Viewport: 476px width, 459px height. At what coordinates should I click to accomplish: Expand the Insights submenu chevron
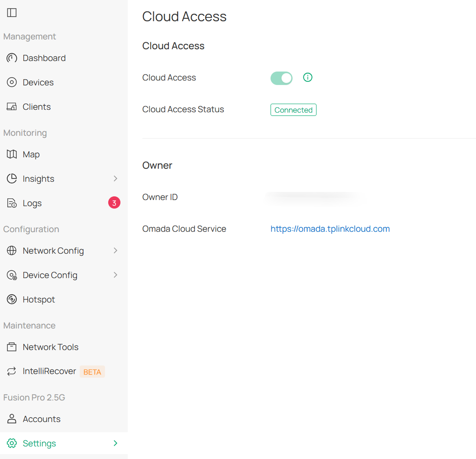coord(115,178)
